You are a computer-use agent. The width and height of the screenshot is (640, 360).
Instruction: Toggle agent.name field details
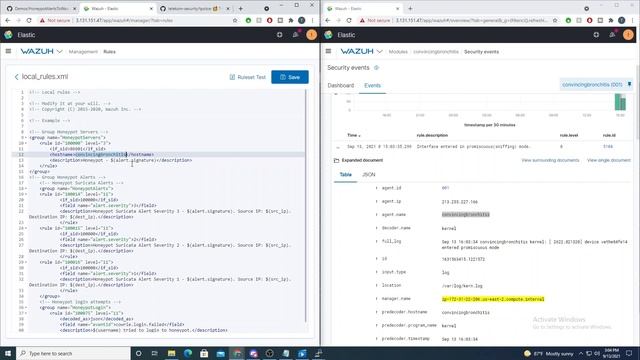[376, 215]
